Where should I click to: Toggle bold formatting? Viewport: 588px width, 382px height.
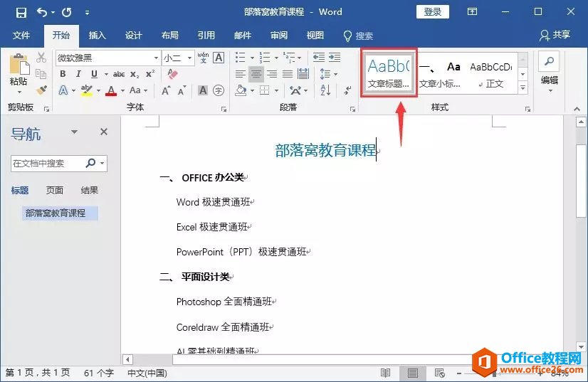tap(63, 74)
